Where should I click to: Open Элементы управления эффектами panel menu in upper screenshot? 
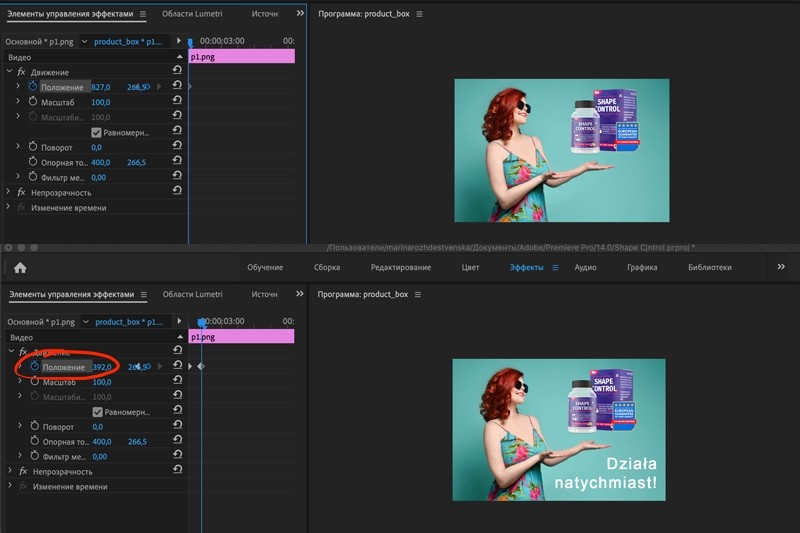(x=143, y=14)
